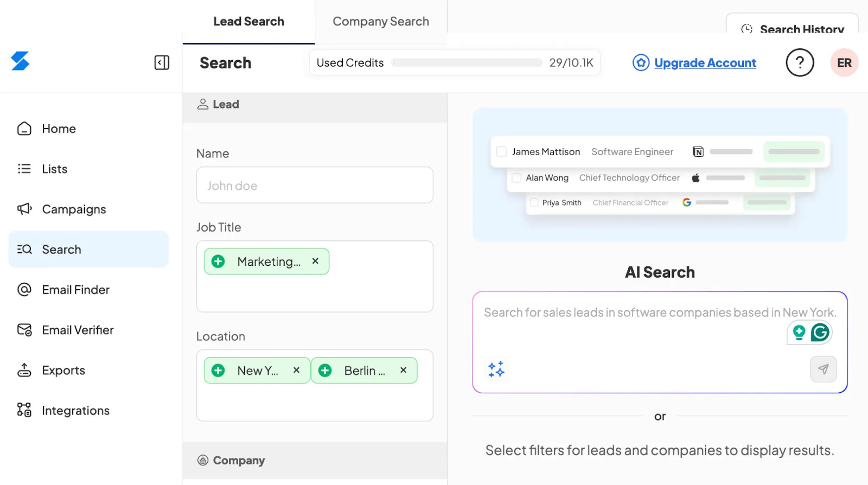Click the blue app logo
Viewport: 868px width, 485px height.
tap(20, 61)
